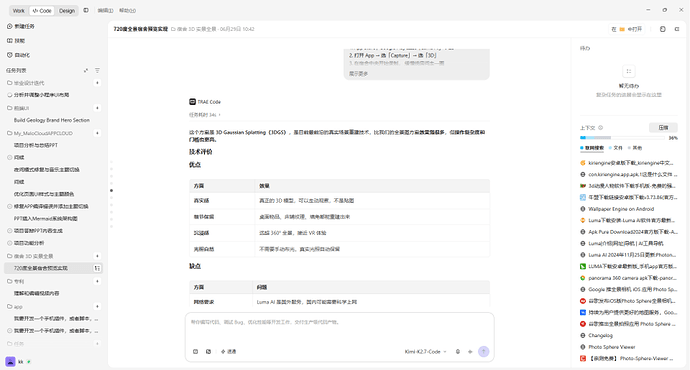
Task: Click the purple send message button
Action: coord(484,352)
